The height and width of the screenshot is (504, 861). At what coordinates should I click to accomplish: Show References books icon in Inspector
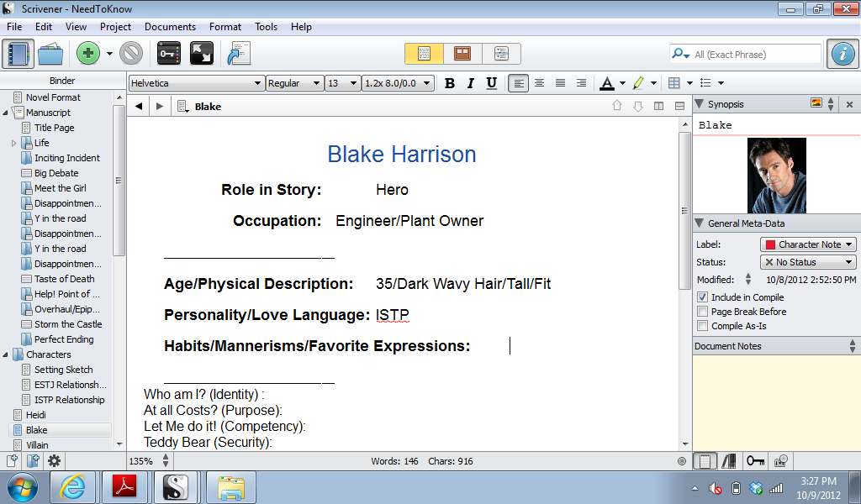(729, 461)
